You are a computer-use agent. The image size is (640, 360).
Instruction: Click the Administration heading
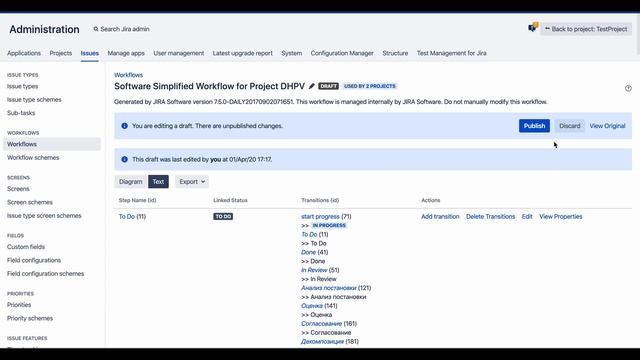coord(44,29)
